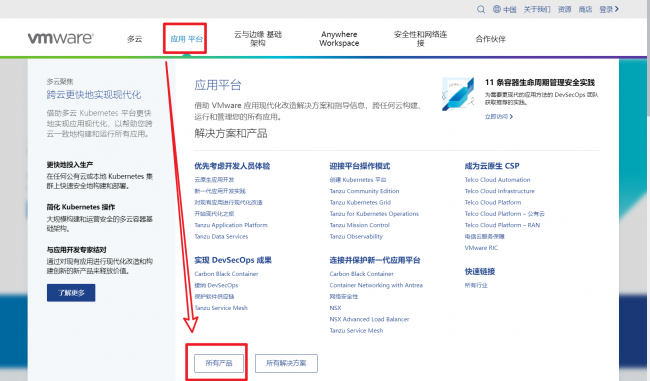Image resolution: width=650 pixels, height=381 pixels.
Task: Open the 云与边缘基础架构 navigation menu
Action: tap(258, 39)
